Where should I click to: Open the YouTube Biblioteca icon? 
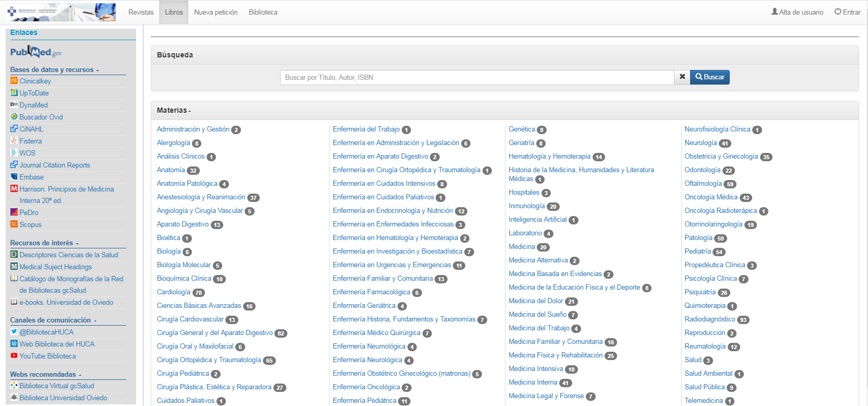coord(14,356)
